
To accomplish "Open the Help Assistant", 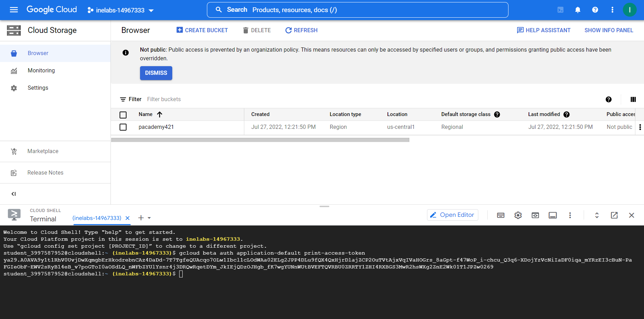I will pos(543,30).
